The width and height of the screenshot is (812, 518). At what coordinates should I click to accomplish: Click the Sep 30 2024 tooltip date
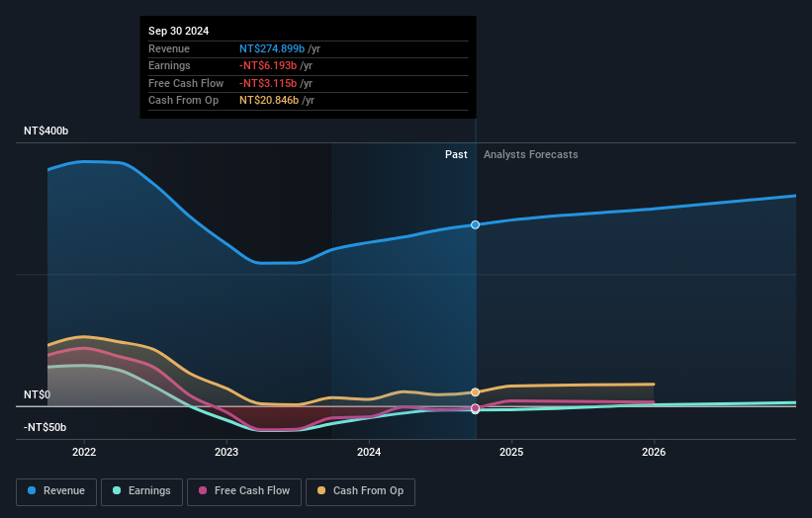pyautogui.click(x=179, y=31)
